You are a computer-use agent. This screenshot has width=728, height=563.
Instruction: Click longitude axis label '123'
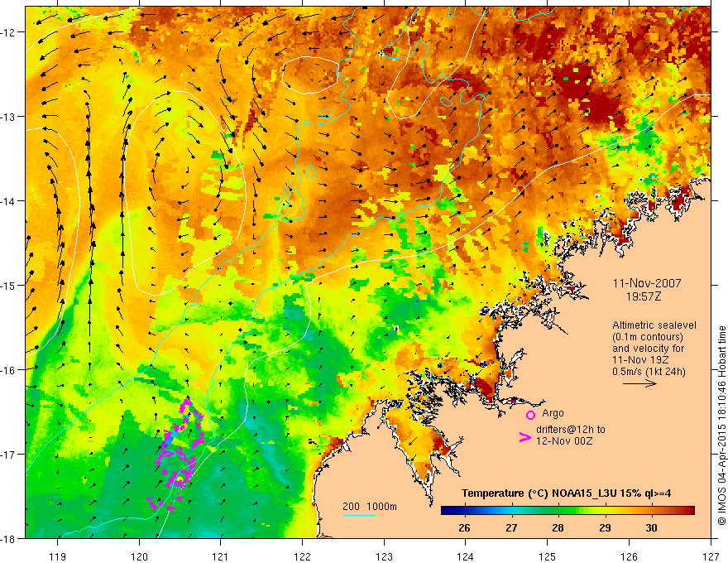(384, 556)
